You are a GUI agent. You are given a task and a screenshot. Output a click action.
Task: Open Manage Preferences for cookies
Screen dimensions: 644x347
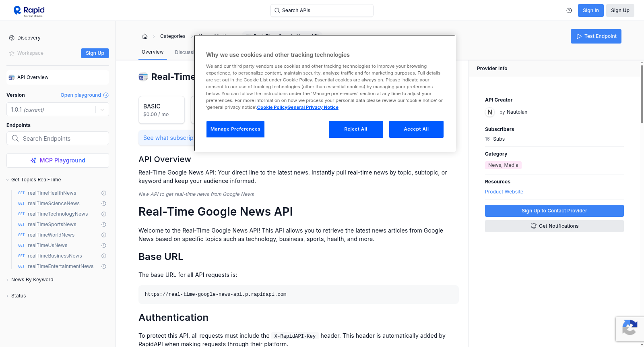(235, 129)
